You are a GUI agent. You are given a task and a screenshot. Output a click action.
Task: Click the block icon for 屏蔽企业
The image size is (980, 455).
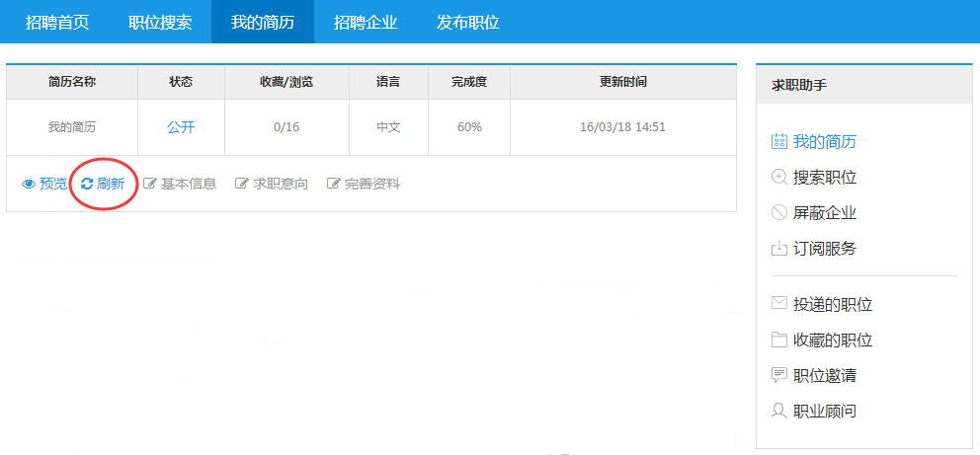click(778, 212)
